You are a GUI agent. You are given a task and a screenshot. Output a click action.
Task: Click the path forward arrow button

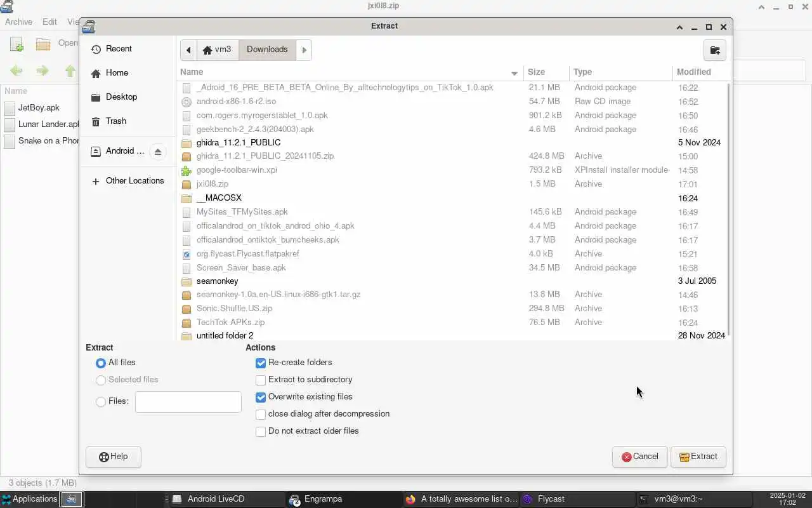coord(304,50)
